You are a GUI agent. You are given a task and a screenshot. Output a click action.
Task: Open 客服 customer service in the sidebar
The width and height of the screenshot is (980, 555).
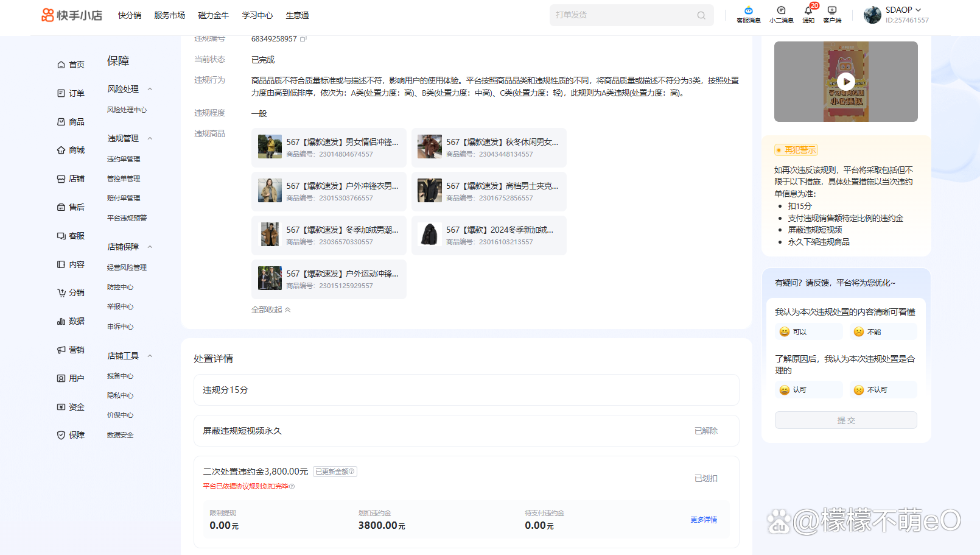click(71, 236)
